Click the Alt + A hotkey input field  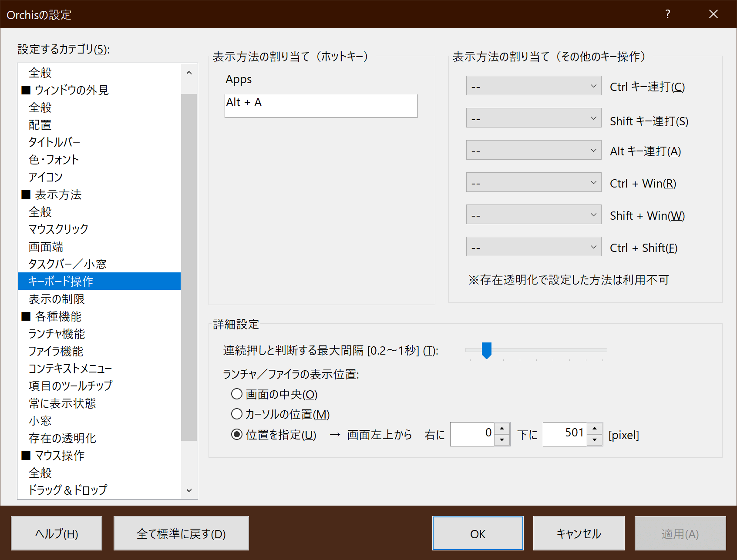321,106
